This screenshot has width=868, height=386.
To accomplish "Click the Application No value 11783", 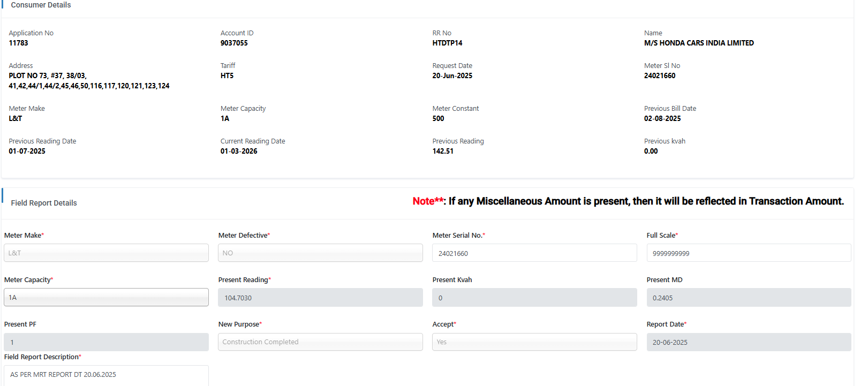I will pyautogui.click(x=18, y=43).
